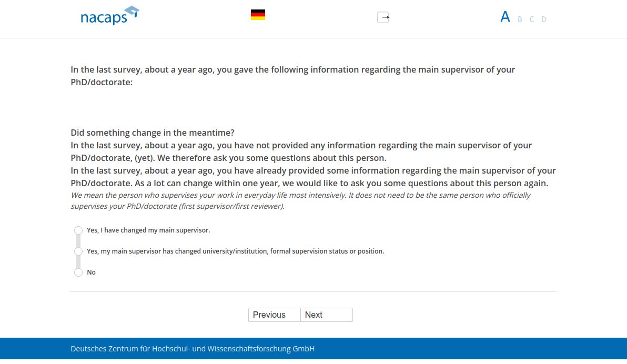
Task: Select font size option "C"
Action: (531, 19)
